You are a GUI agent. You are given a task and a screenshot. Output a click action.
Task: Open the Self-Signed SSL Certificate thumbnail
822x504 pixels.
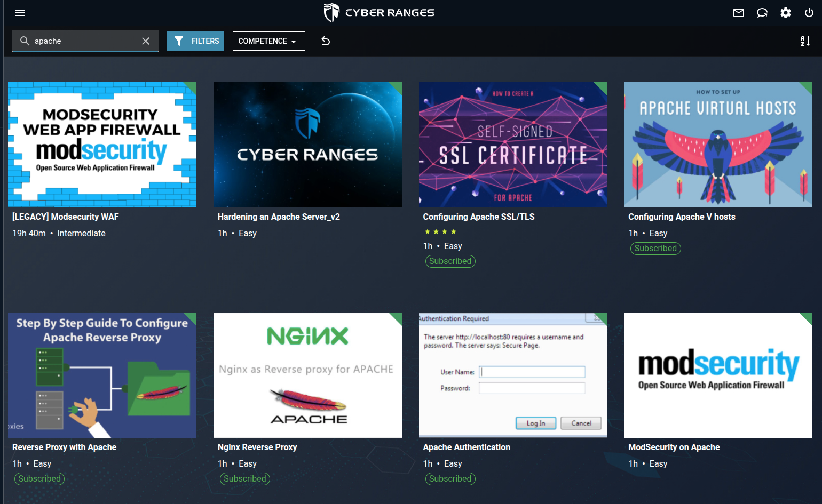coord(513,145)
